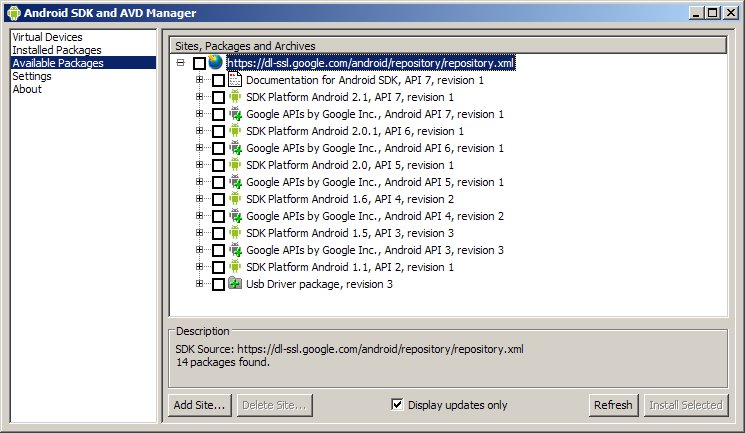Tick the checkbox for Google APIs Android API 7
This screenshot has width=745, height=433.
coord(218,115)
